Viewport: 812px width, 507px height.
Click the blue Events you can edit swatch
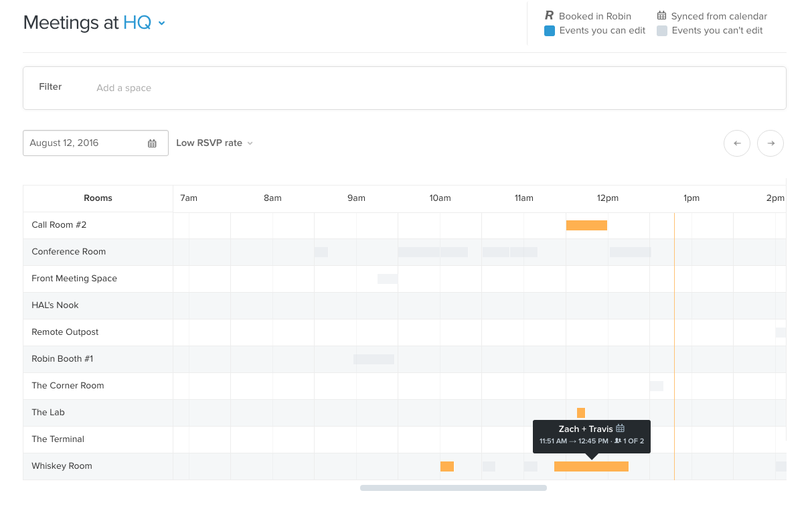[550, 30]
